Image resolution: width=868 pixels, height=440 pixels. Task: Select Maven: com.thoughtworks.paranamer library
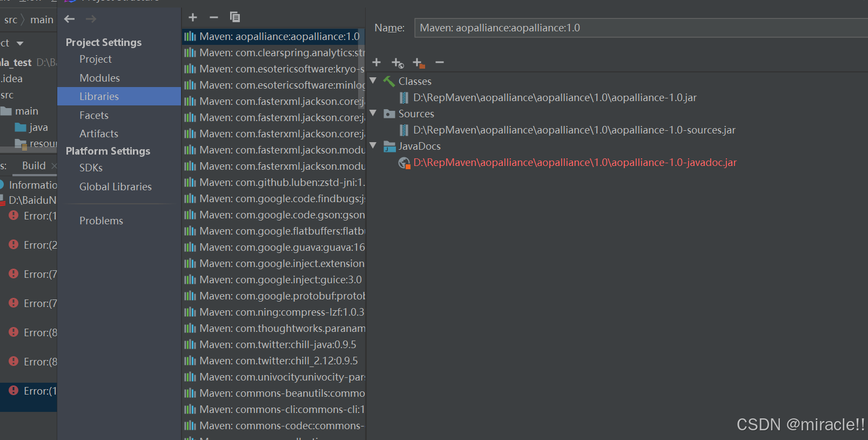(x=274, y=328)
